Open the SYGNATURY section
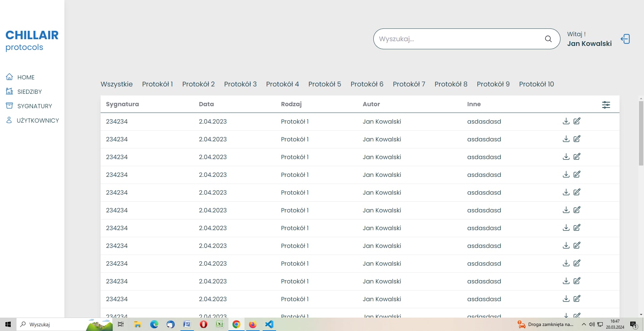 point(29,106)
